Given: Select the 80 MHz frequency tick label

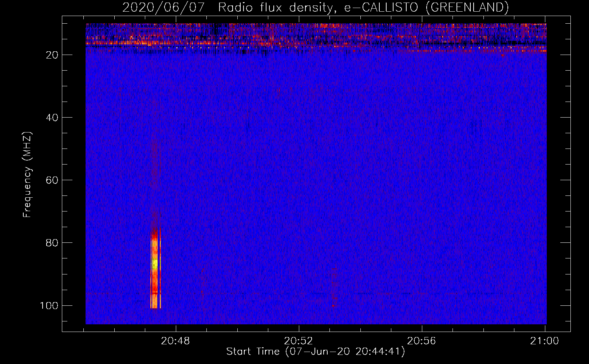Looking at the screenshot, I should [x=52, y=243].
